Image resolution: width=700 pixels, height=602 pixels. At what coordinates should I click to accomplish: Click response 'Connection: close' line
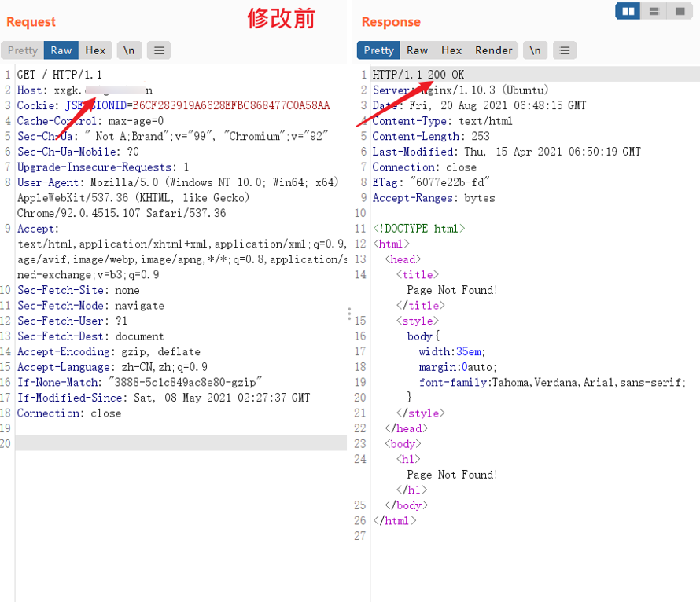point(424,167)
